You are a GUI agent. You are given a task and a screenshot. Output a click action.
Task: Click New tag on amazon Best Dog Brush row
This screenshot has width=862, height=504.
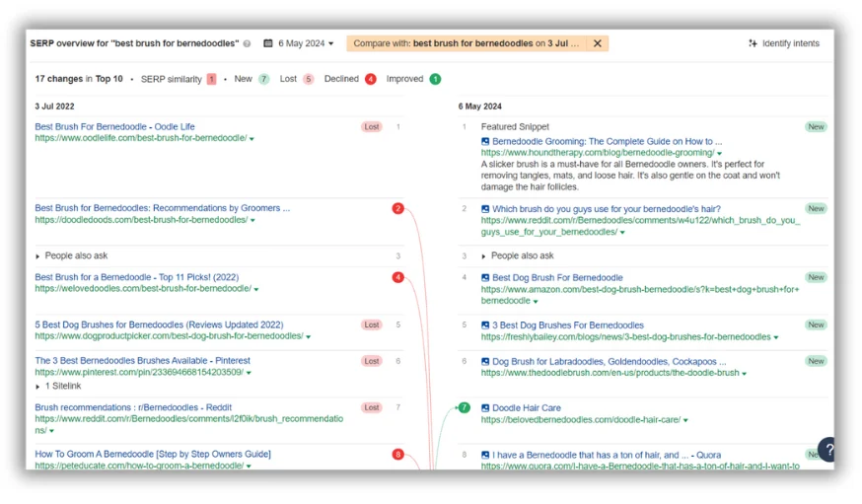click(816, 277)
